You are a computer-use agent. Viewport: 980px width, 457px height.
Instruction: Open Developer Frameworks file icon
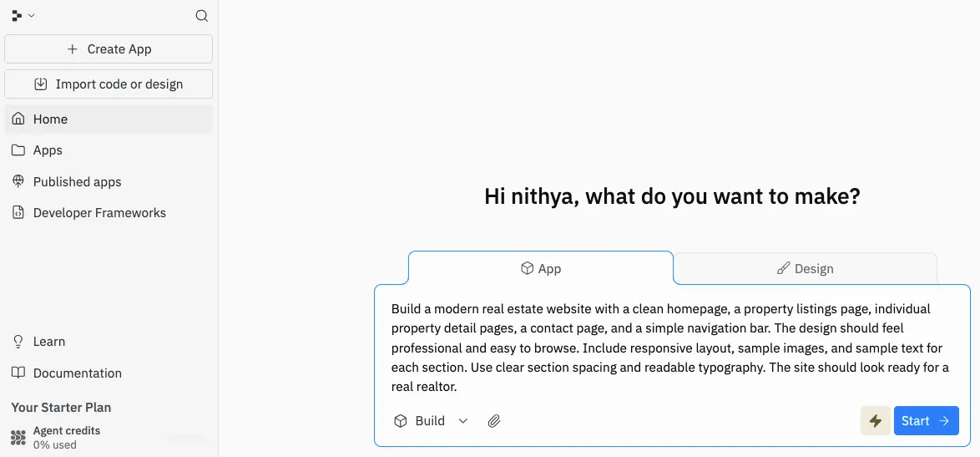coord(18,213)
